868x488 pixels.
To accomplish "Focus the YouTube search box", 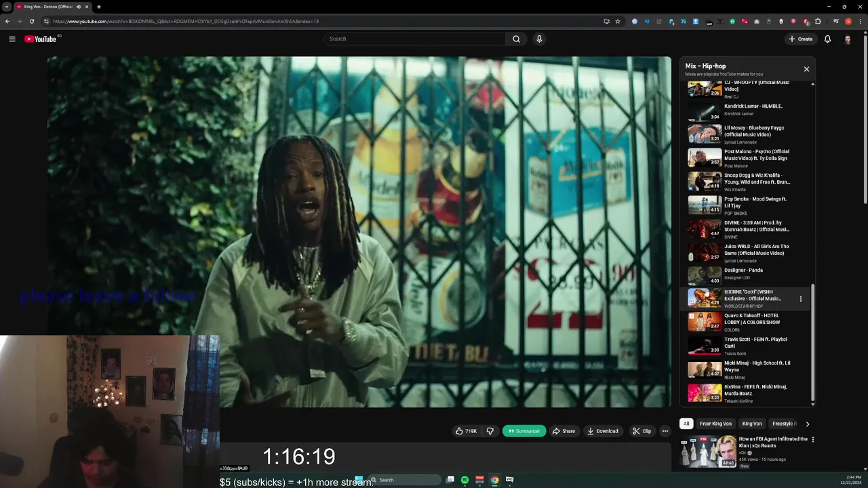I will tap(414, 39).
